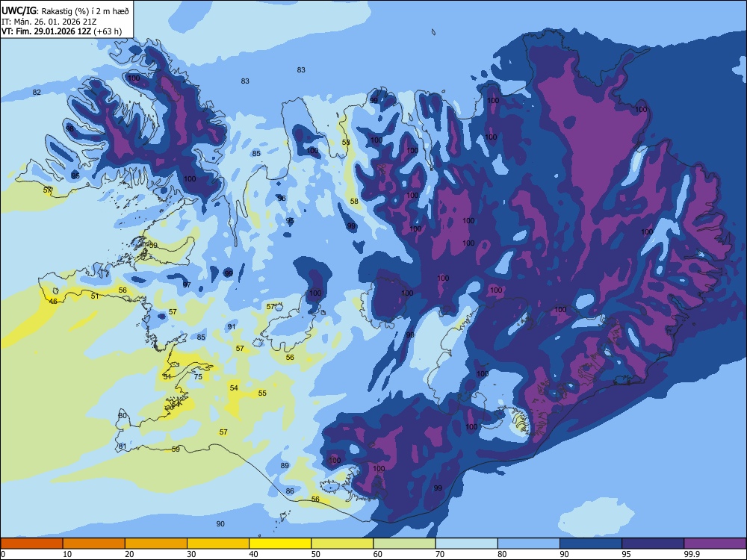Select the "80" value on the southwest peninsula
Screen dimensions: 747x560
[x=123, y=416]
